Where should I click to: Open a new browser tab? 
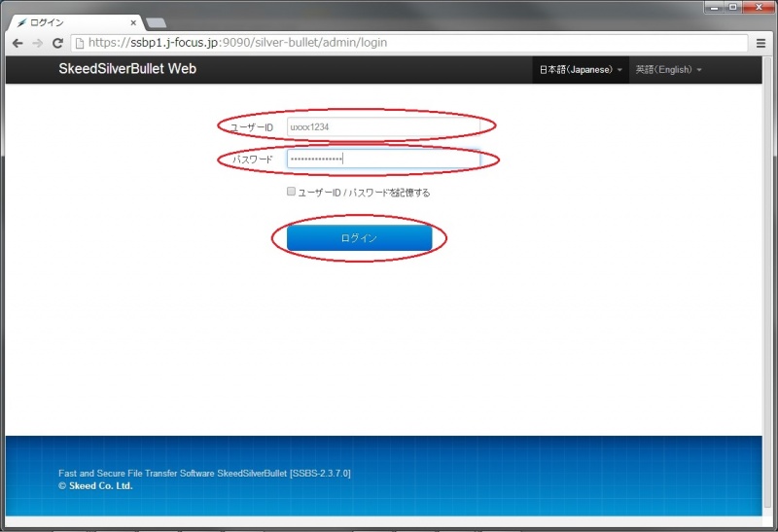(156, 22)
